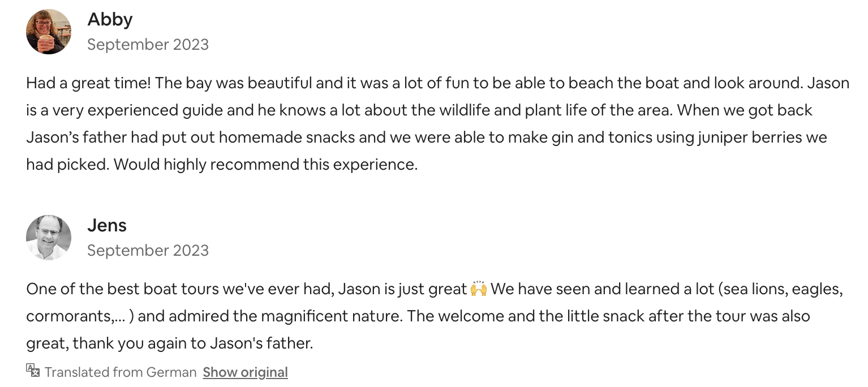This screenshot has height=387, width=868.
Task: Click 'Had a great time!' opening sentence
Action: [88, 83]
